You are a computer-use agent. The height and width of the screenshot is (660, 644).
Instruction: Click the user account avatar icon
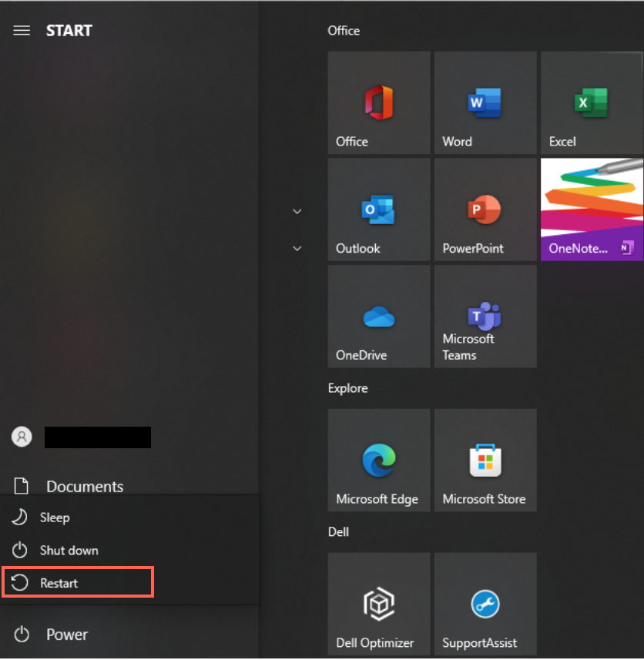(22, 437)
